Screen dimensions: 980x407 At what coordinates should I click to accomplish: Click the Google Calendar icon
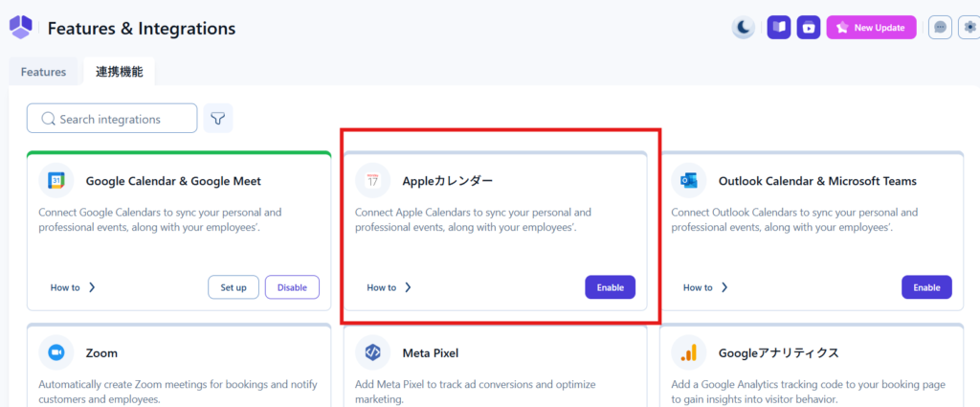tap(56, 180)
